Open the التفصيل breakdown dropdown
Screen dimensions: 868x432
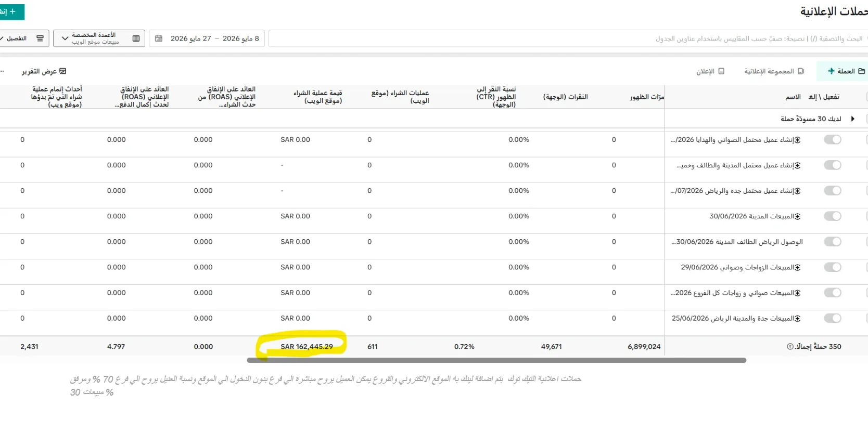(x=23, y=38)
